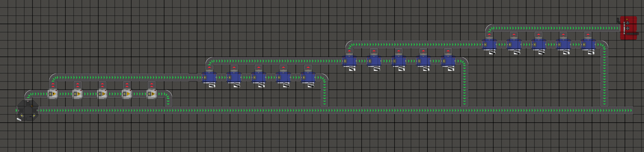Select third blue machine in lowest blue row
The image size is (644, 152).
click(258, 77)
